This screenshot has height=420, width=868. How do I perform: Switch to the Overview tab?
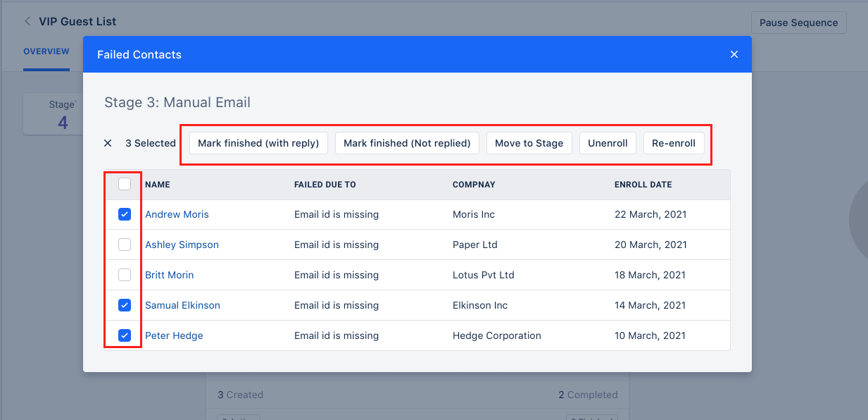click(46, 51)
